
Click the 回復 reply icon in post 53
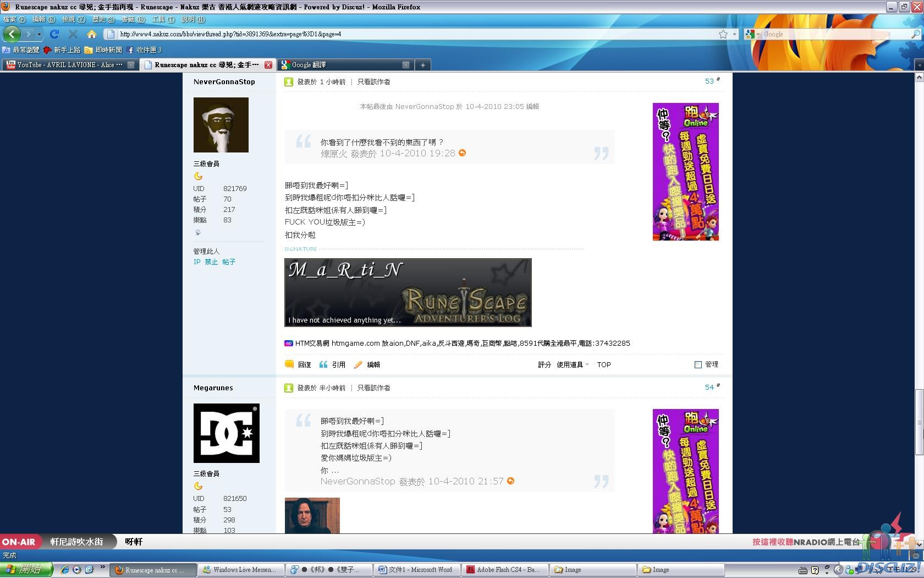(290, 364)
